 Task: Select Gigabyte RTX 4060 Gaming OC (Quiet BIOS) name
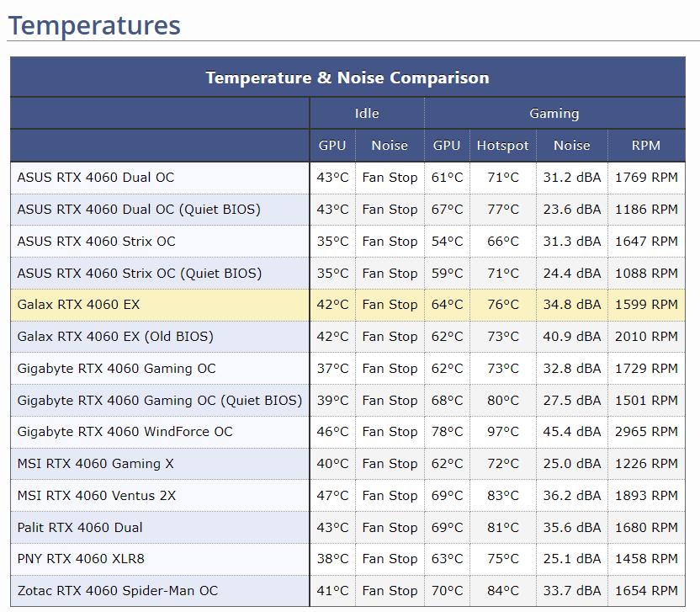(x=160, y=400)
